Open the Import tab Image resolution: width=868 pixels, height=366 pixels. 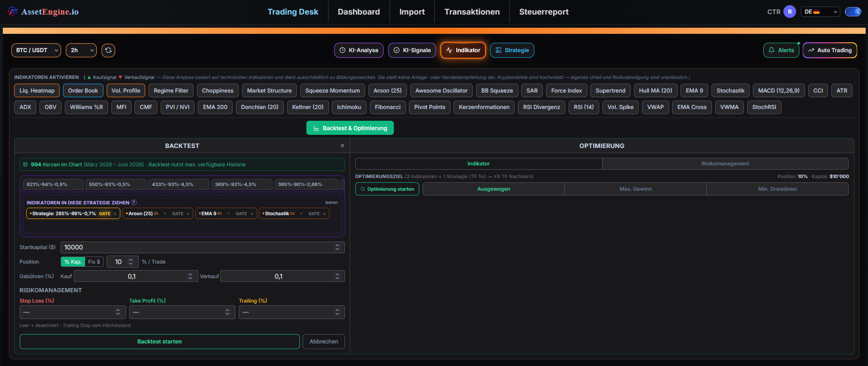coord(412,12)
